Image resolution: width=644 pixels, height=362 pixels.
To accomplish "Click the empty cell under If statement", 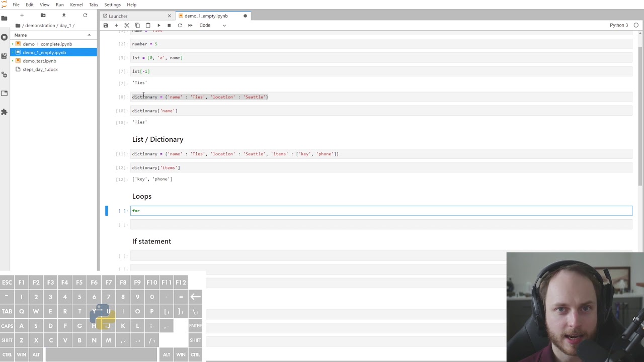I will 381,256.
